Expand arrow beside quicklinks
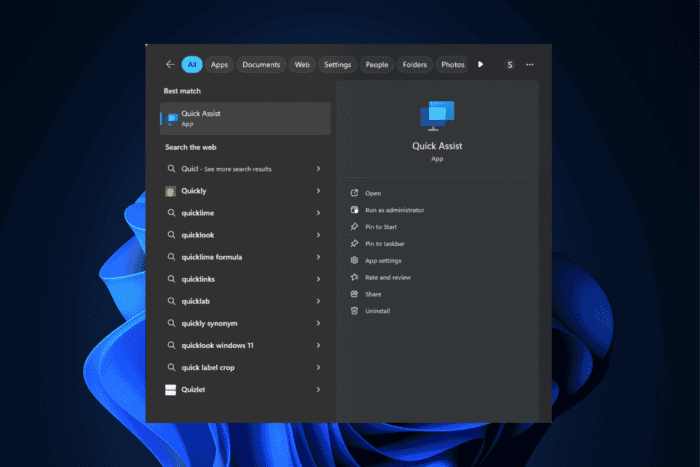 (x=318, y=279)
